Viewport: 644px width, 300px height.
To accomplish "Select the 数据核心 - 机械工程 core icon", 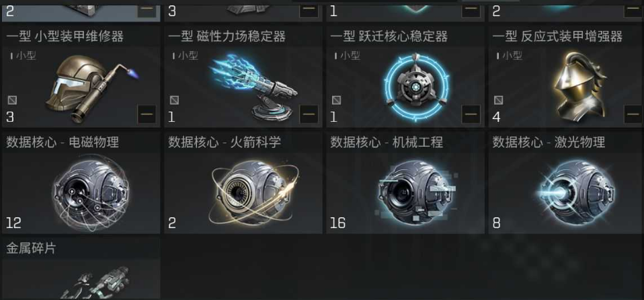I will (416, 192).
